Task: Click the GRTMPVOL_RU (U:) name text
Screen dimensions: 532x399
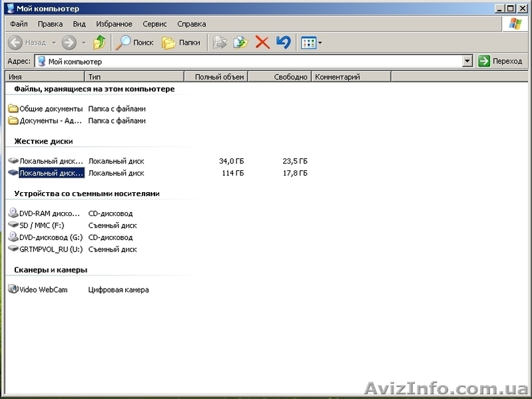Action: 51,249
